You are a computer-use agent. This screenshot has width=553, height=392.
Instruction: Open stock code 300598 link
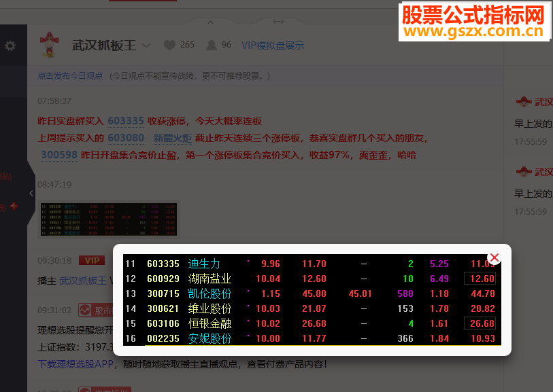coord(59,155)
